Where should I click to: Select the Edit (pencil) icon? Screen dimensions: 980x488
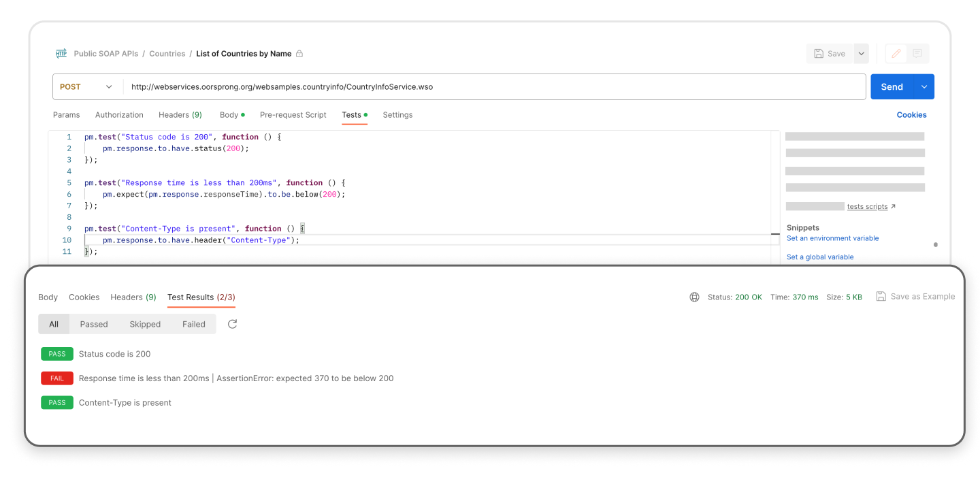pyautogui.click(x=896, y=53)
